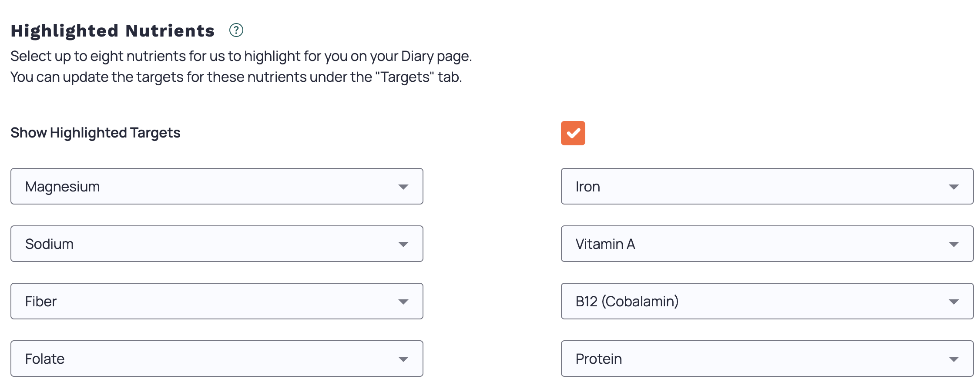Image resolution: width=980 pixels, height=389 pixels.
Task: Click the arrow on B12 selector
Action: coord(954,302)
